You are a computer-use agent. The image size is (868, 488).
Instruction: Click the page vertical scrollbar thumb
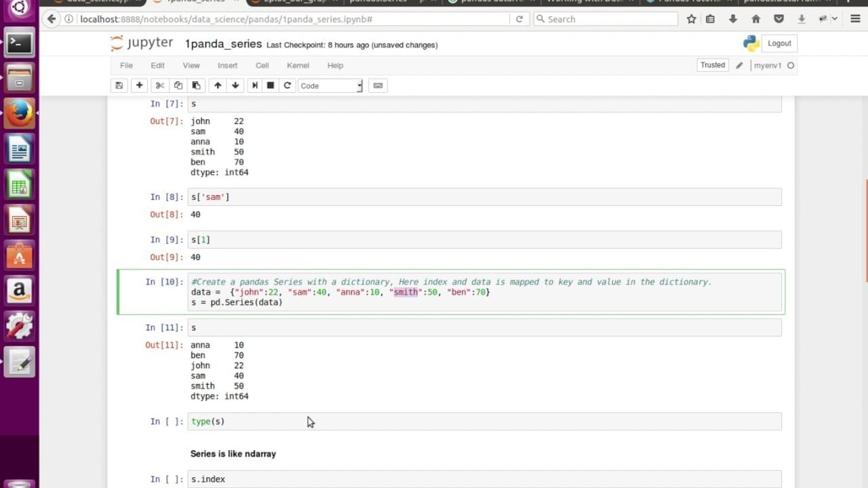pos(865,230)
